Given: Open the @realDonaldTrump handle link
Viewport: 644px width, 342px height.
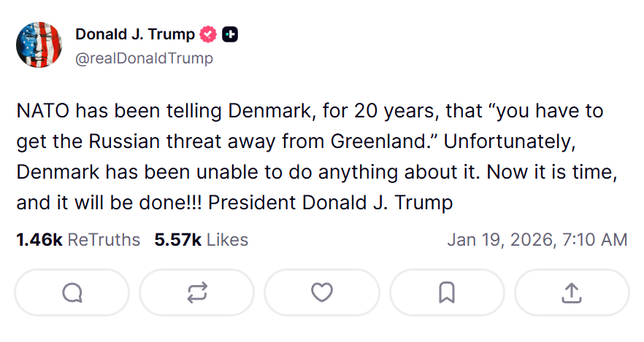Looking at the screenshot, I should 144,58.
